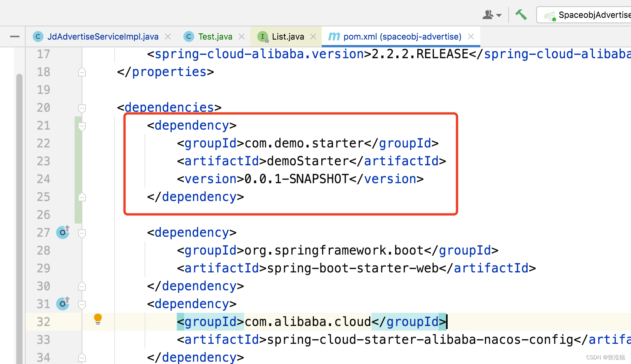Click line number 17 in the gutter
This screenshot has width=631, height=364.
[x=44, y=54]
